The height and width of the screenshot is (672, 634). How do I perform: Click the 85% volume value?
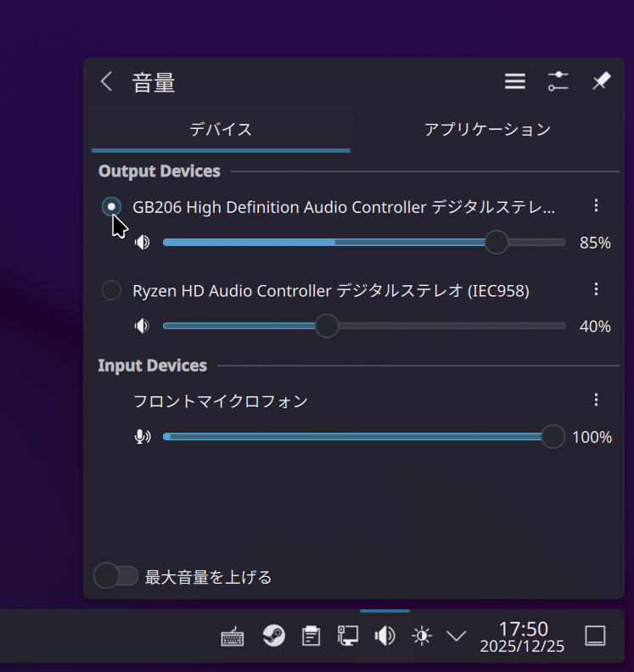(x=595, y=243)
